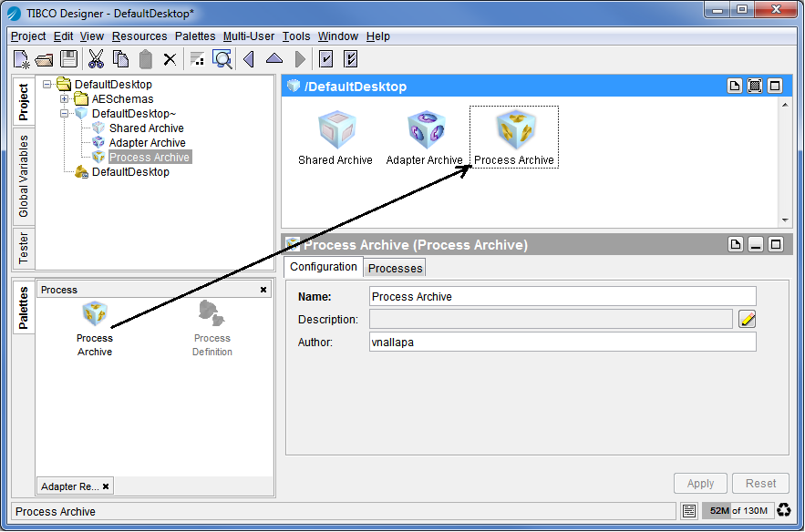Switch to the Configuration tab
Viewport: 805px width, 532px height.
(324, 267)
